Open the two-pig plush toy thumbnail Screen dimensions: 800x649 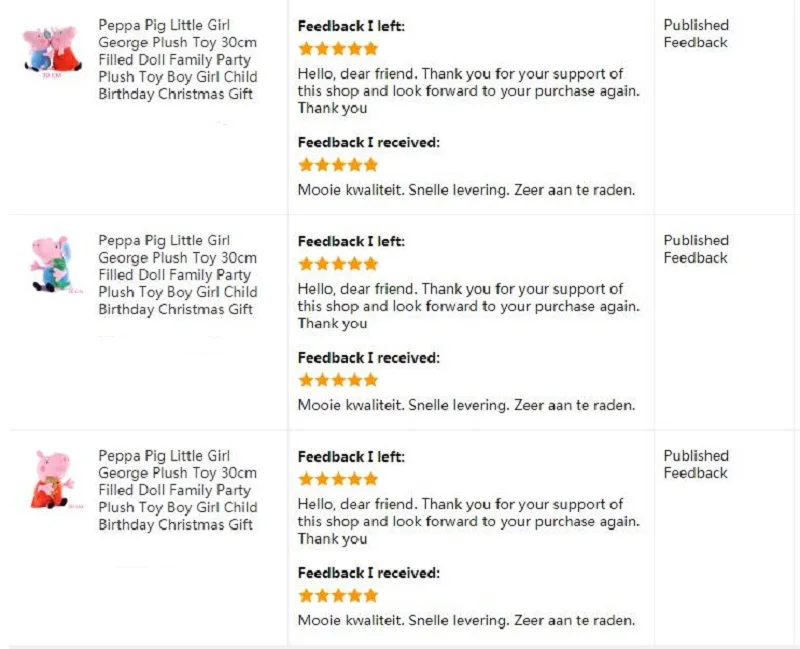point(53,50)
